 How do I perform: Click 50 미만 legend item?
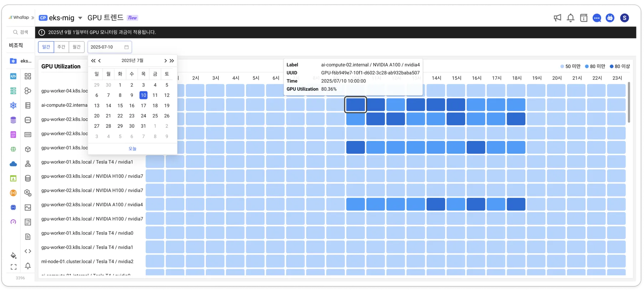pyautogui.click(x=570, y=66)
